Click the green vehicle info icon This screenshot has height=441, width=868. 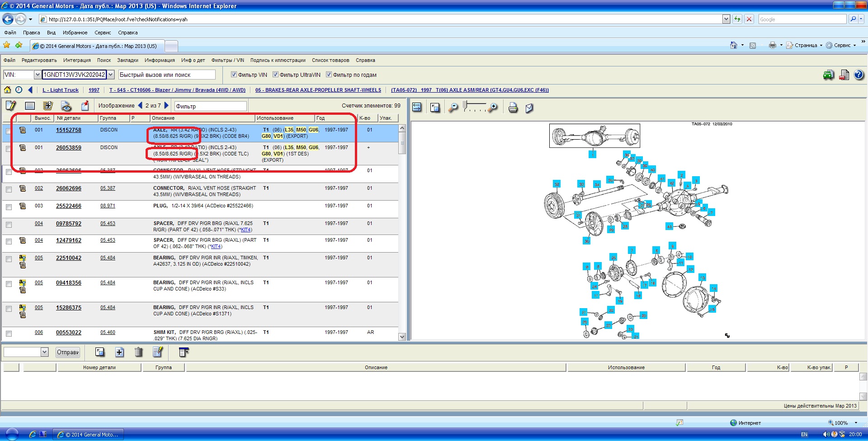[828, 75]
